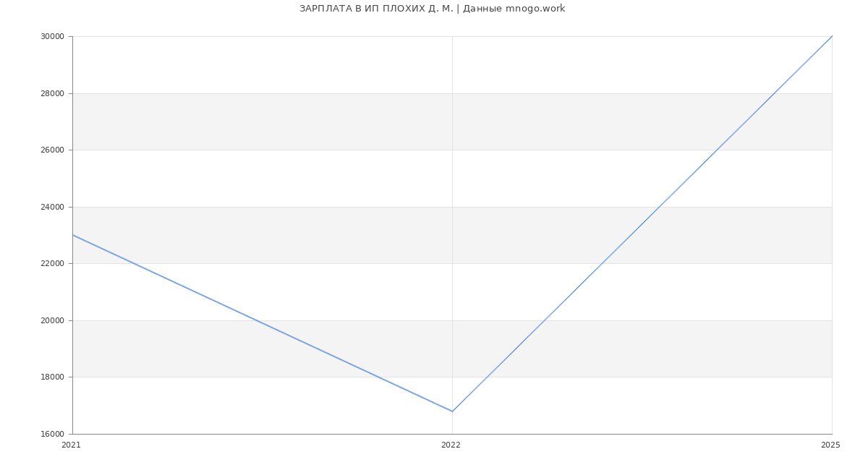Select the 28000 y-axis label

[54, 93]
